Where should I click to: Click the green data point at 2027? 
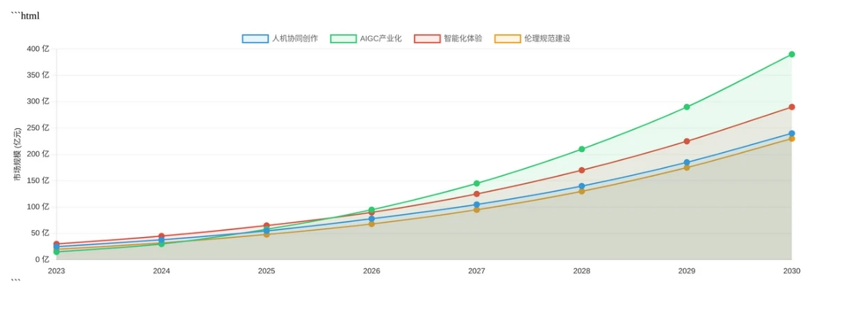tap(476, 183)
